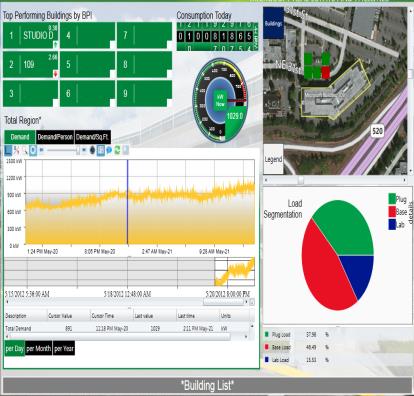
Task: Click the map horizontal scrollbar
Action: pyautogui.click(x=335, y=180)
